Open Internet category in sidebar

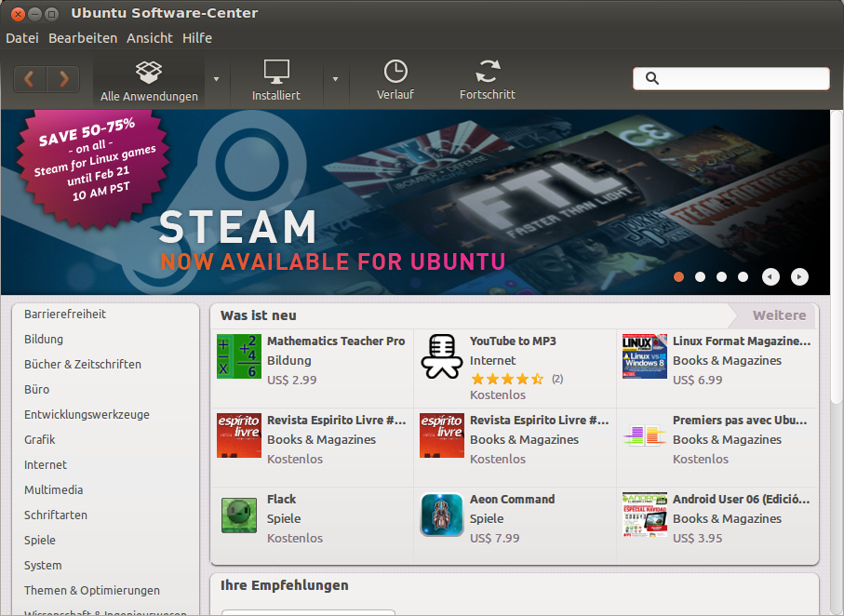click(46, 464)
